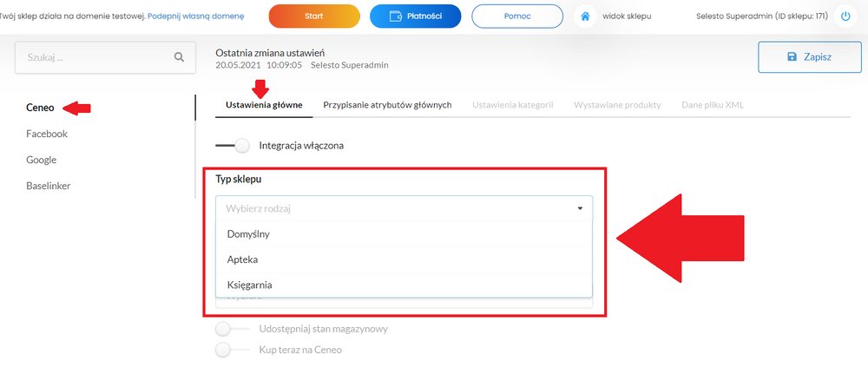The image size is (868, 374).
Task: Open the Pomoc button
Action: (x=517, y=16)
